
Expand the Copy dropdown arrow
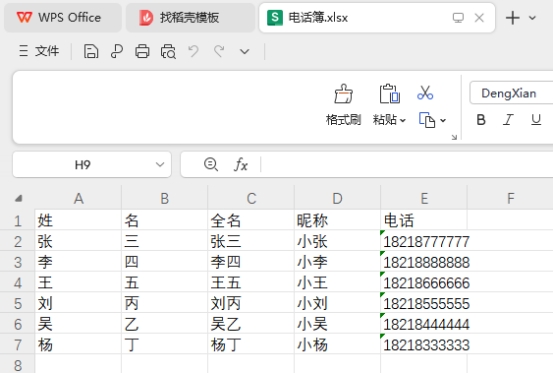click(443, 120)
